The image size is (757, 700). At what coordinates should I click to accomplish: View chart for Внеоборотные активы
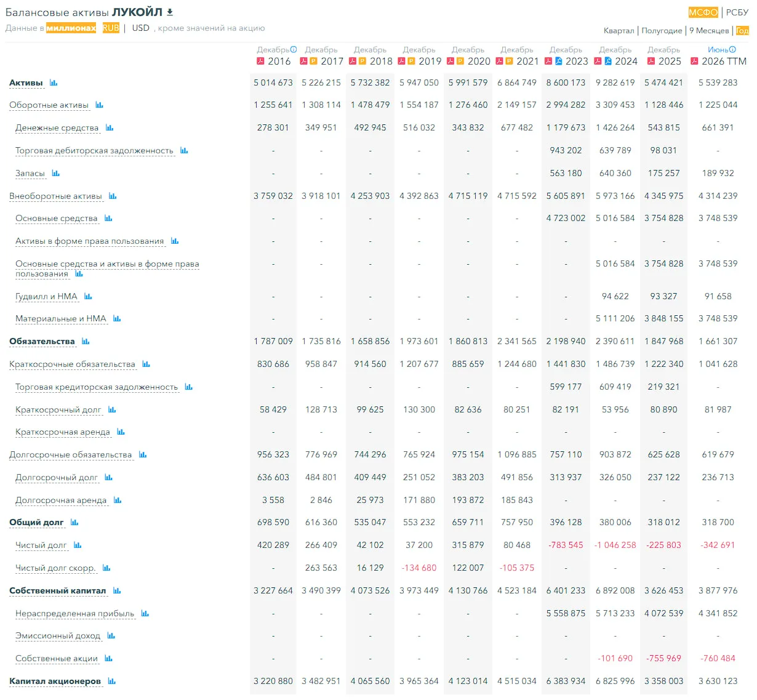pos(113,196)
